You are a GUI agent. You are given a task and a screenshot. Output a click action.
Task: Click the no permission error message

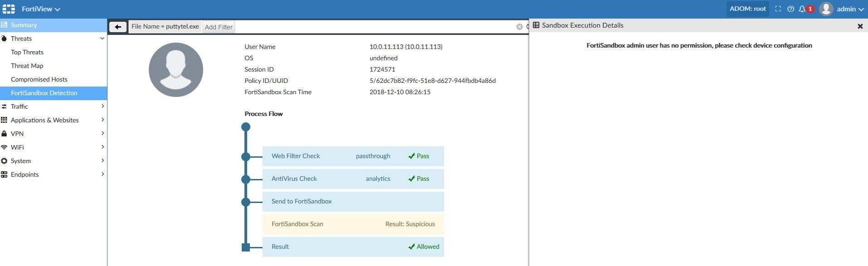coord(699,45)
